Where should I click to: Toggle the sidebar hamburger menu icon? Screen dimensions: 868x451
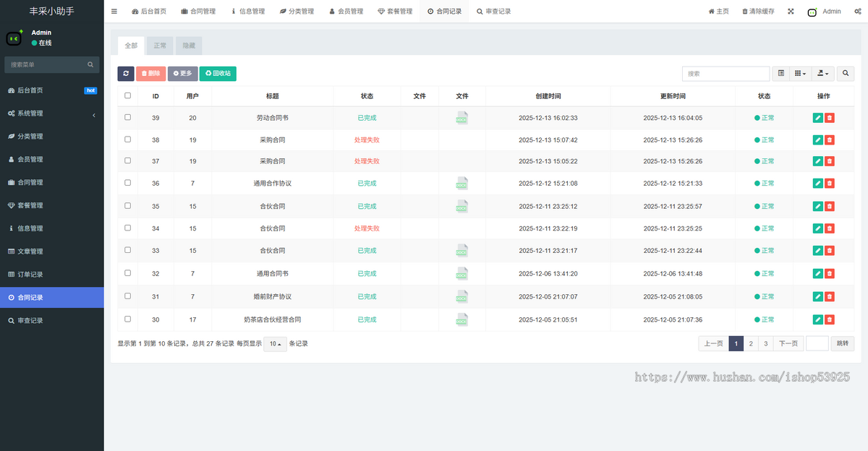pos(114,12)
